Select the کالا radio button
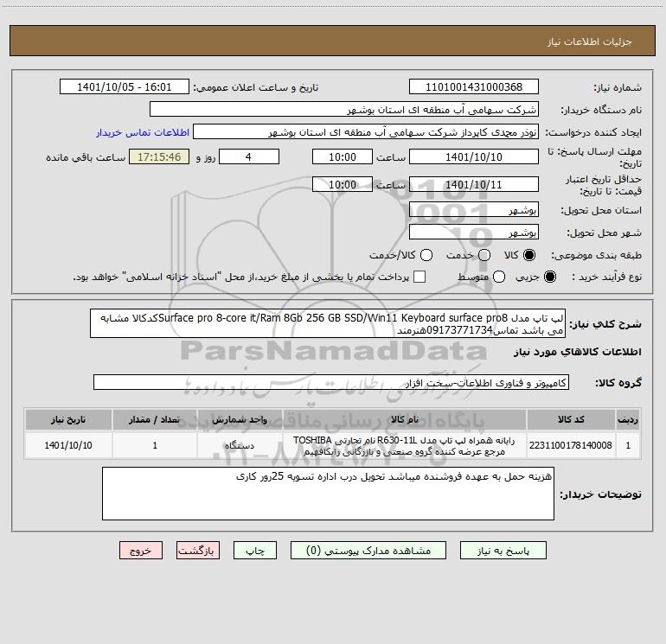The height and width of the screenshot is (644, 666). click(x=529, y=255)
